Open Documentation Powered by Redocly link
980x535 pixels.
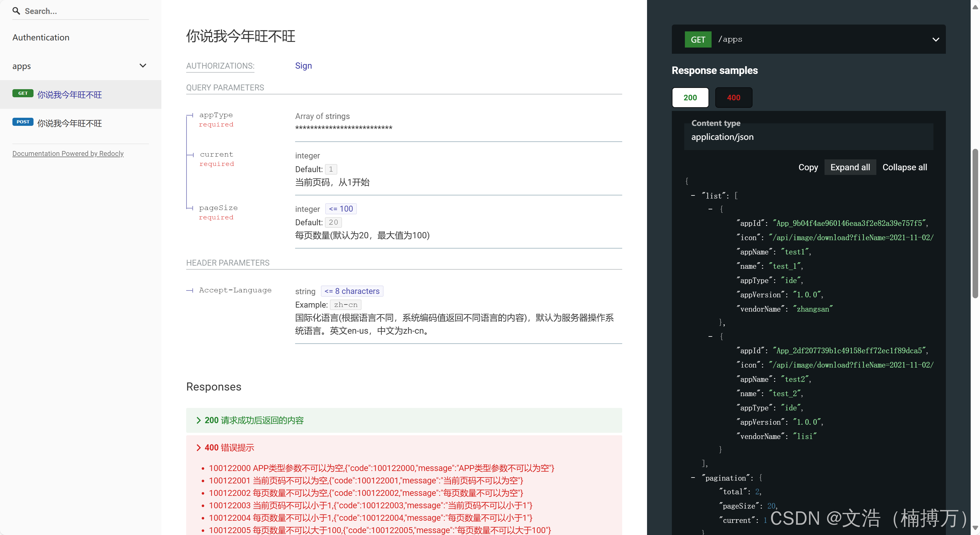[68, 153]
